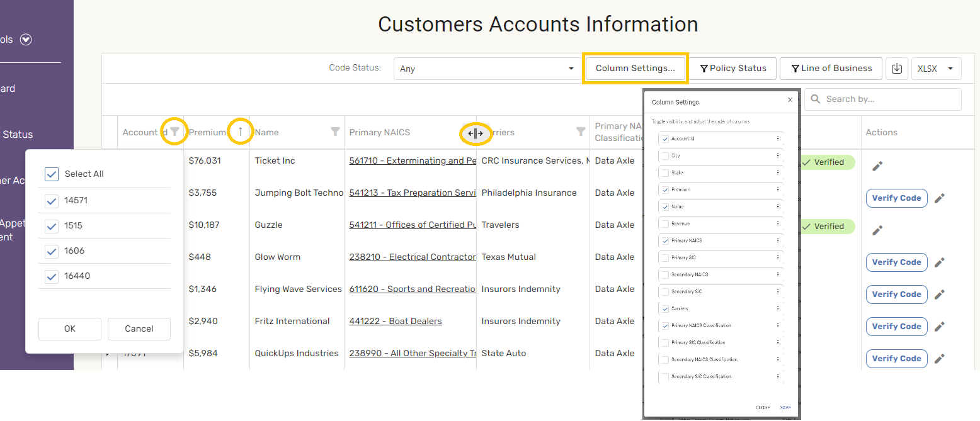980x421 pixels.
Task: Open the Account Id column filter icon
Action: pyautogui.click(x=174, y=132)
